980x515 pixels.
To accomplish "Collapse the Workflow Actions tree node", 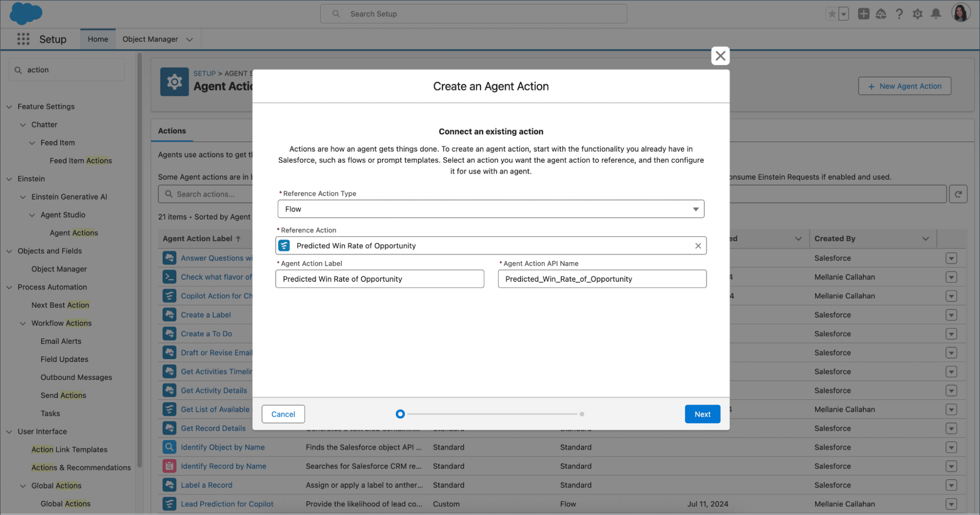I will point(23,323).
